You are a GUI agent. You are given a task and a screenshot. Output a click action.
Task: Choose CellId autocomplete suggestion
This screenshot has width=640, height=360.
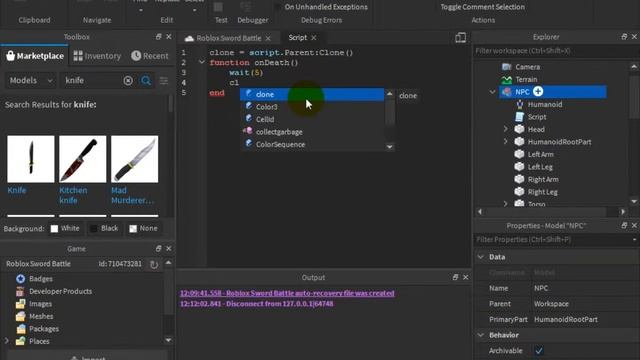click(x=312, y=119)
